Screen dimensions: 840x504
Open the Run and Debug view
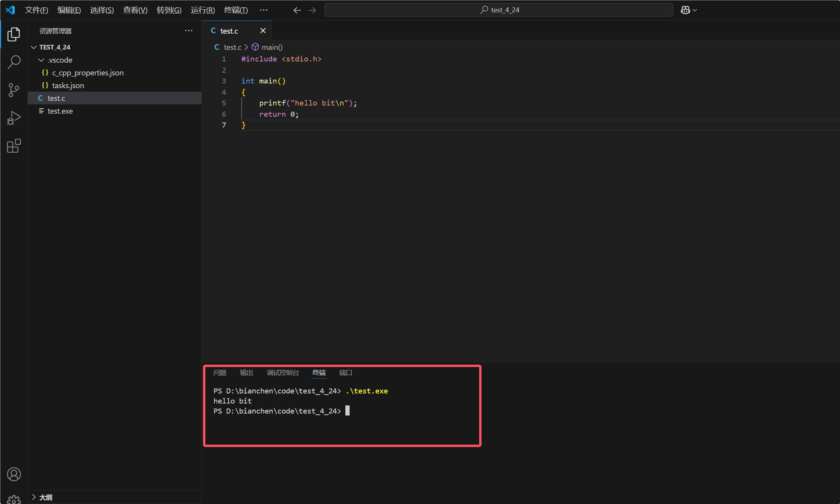14,118
